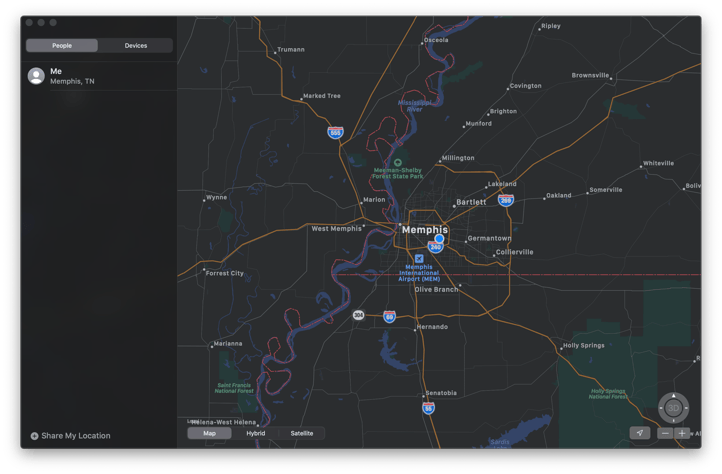722x474 pixels.
Task: Click the Forrest City label
Action: [x=225, y=273]
